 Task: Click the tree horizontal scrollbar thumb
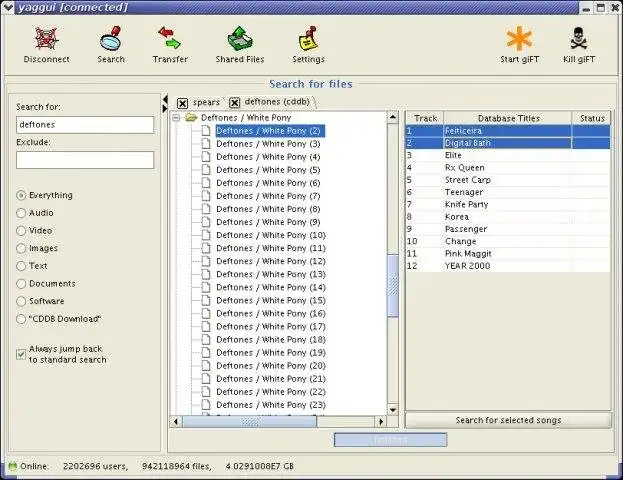(x=250, y=421)
